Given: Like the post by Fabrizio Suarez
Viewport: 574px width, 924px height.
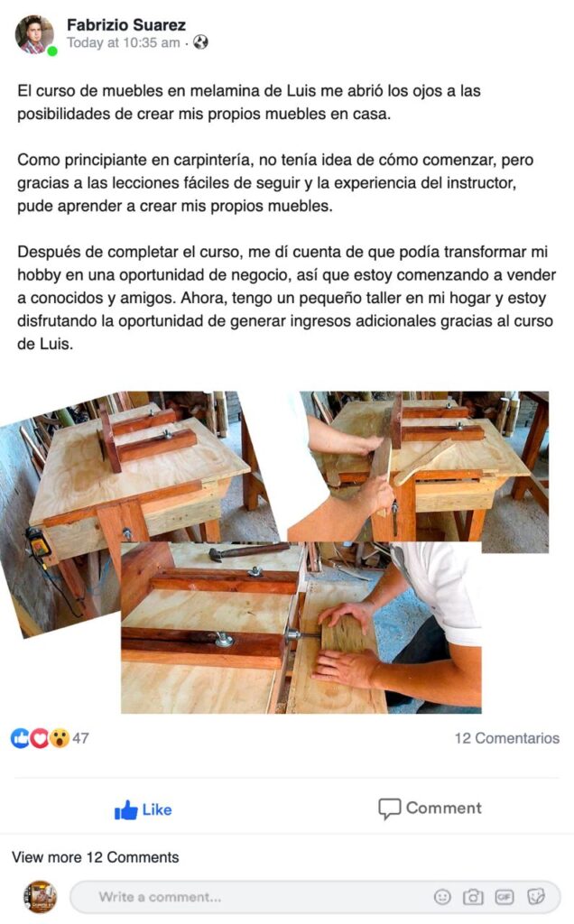Looking at the screenshot, I should point(143,809).
